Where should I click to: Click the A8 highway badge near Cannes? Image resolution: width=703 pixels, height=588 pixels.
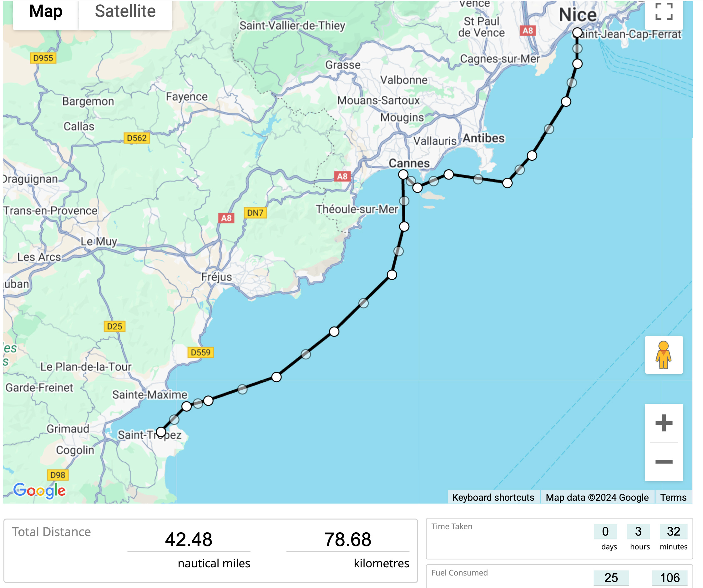tap(343, 176)
